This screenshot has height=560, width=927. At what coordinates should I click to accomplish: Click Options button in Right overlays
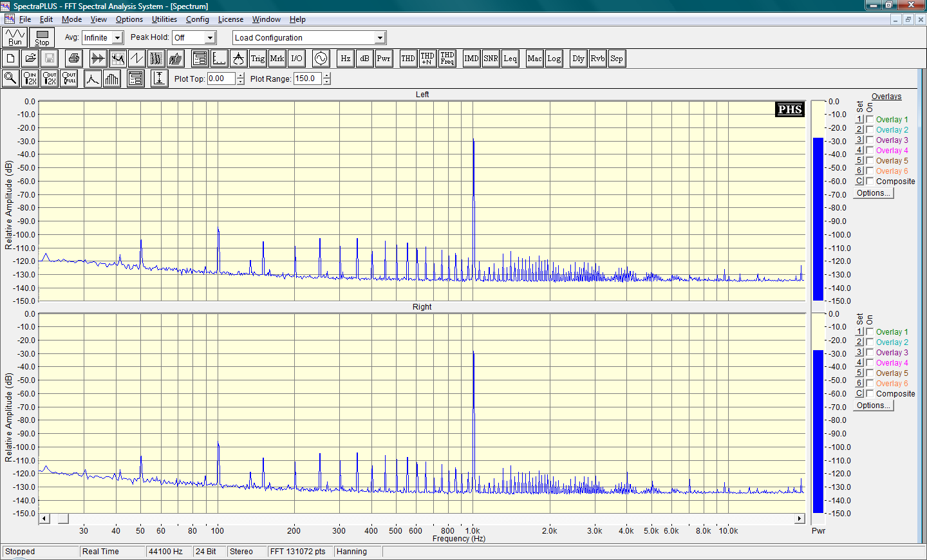(x=873, y=406)
